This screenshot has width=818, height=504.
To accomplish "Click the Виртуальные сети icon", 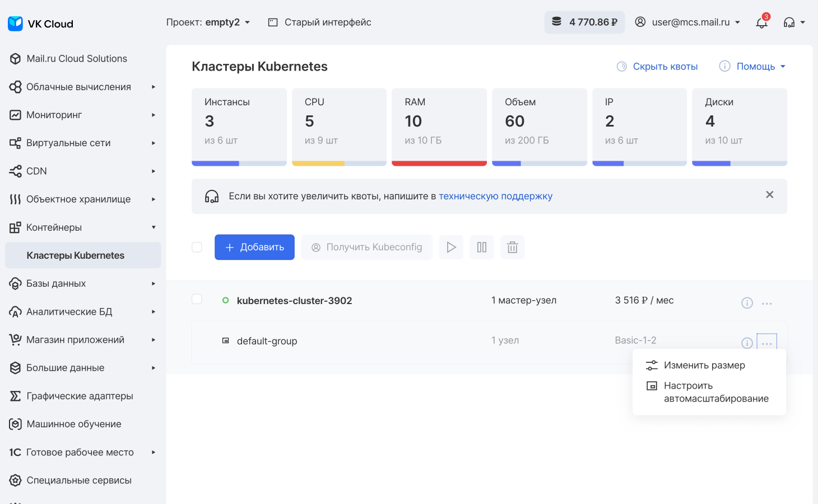I will 16,143.
